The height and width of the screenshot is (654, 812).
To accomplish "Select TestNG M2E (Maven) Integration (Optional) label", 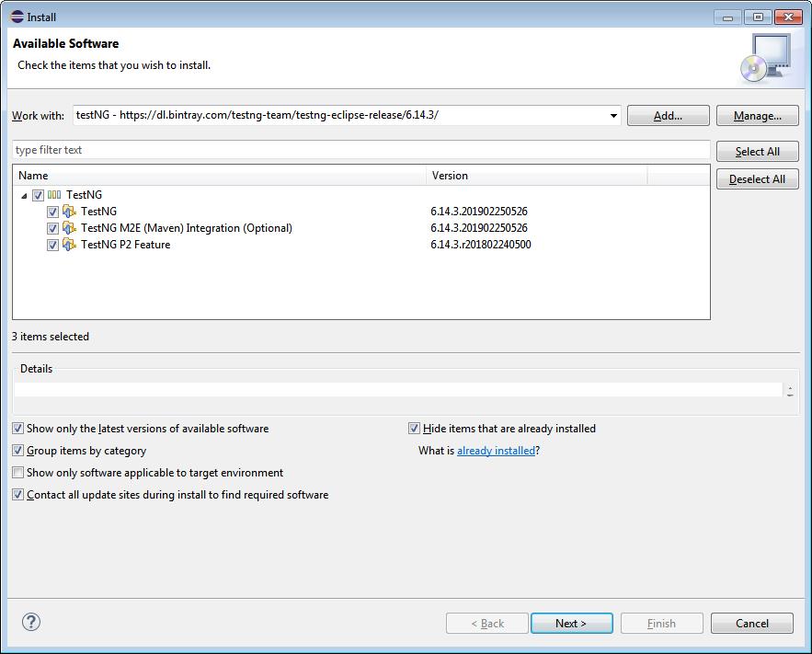I will [187, 228].
